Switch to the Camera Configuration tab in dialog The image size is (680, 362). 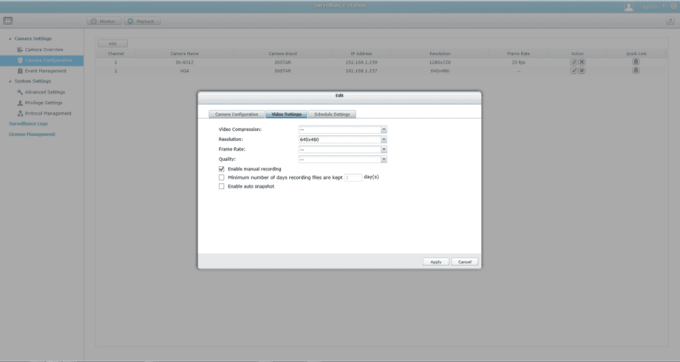[237, 114]
